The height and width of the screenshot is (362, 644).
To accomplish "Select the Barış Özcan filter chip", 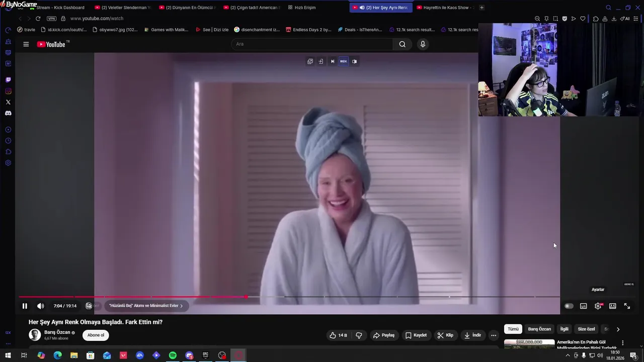I will click(539, 329).
